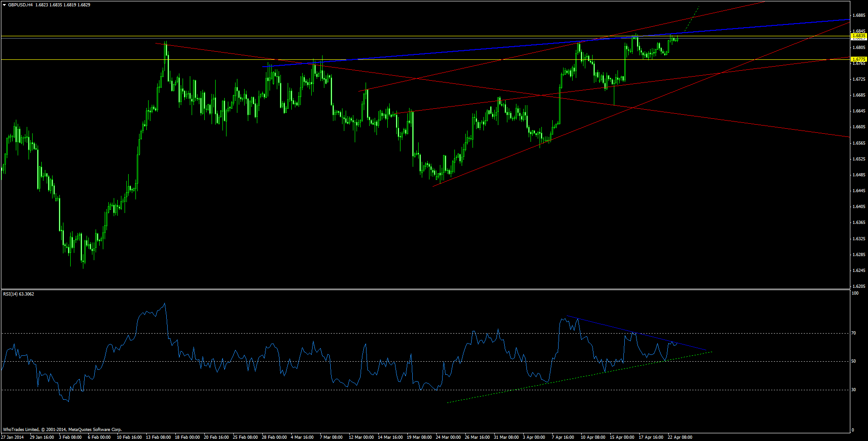Click the 20 Feb 16:00 time label
Screen dimensions: 868x441
pyautogui.click(x=216, y=437)
